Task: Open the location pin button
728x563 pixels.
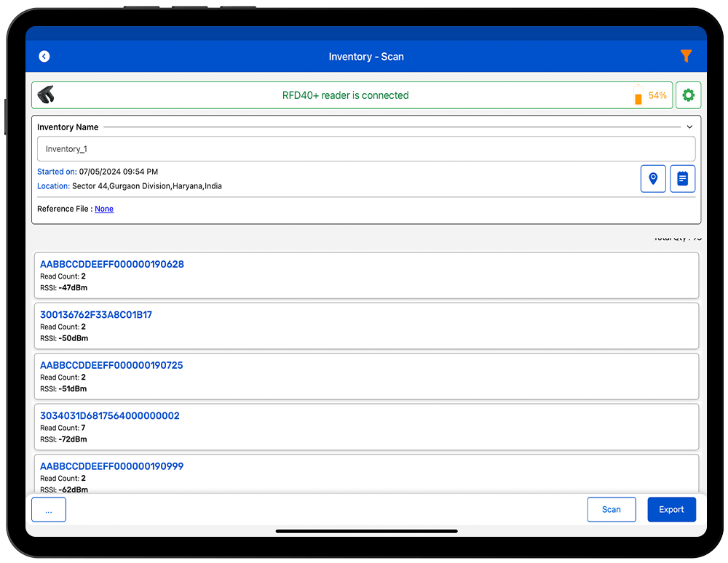Action: coord(653,178)
